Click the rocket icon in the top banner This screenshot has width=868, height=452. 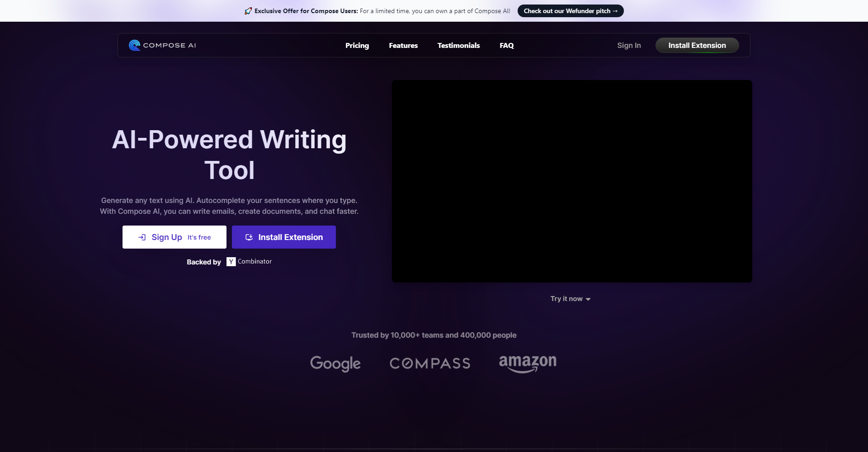coord(248,11)
